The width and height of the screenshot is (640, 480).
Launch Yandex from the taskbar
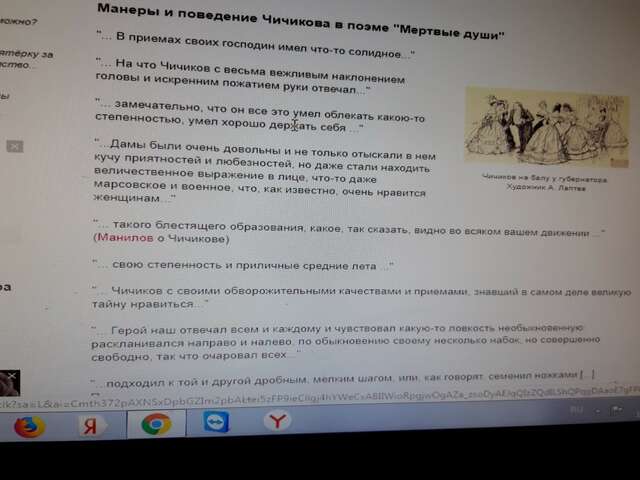pyautogui.click(x=90, y=425)
